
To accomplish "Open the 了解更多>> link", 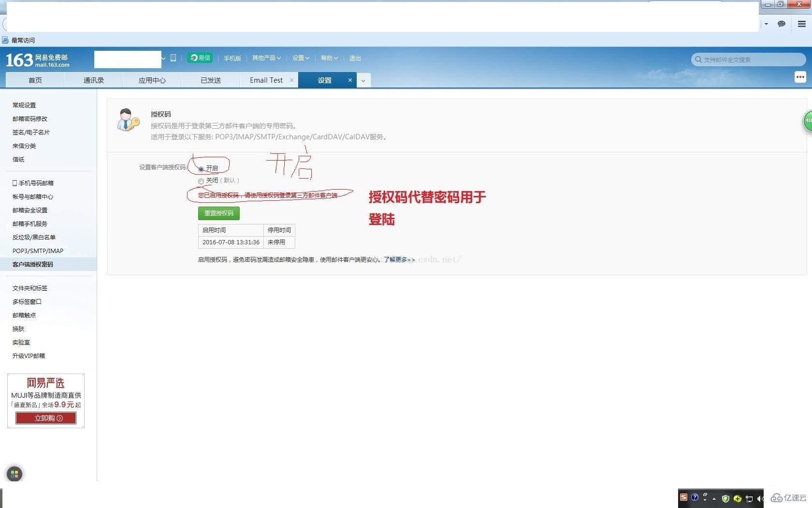I will pos(399,260).
